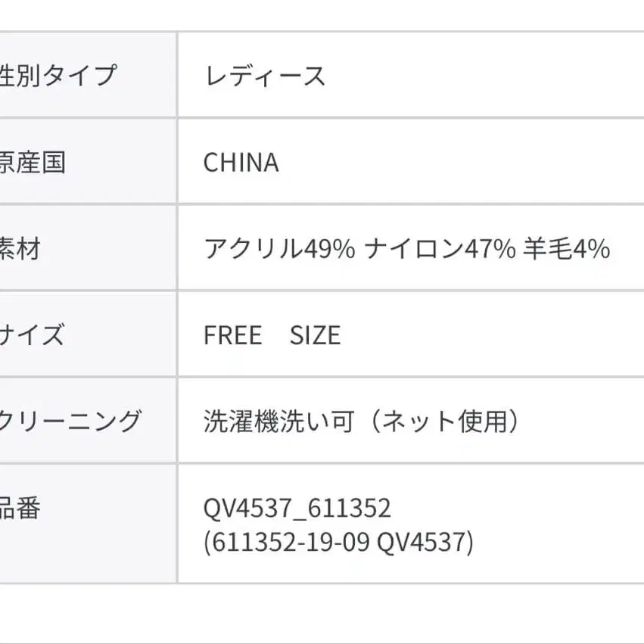Select the レディース value text
The image size is (644, 644).
pos(265,76)
